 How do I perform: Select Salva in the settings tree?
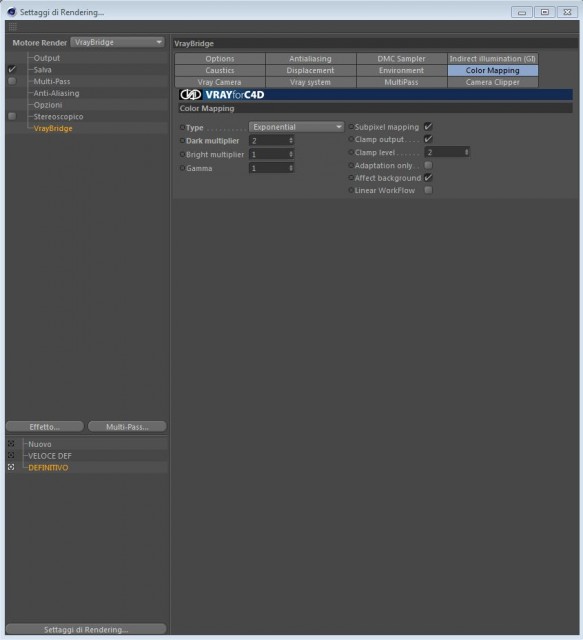click(42, 69)
